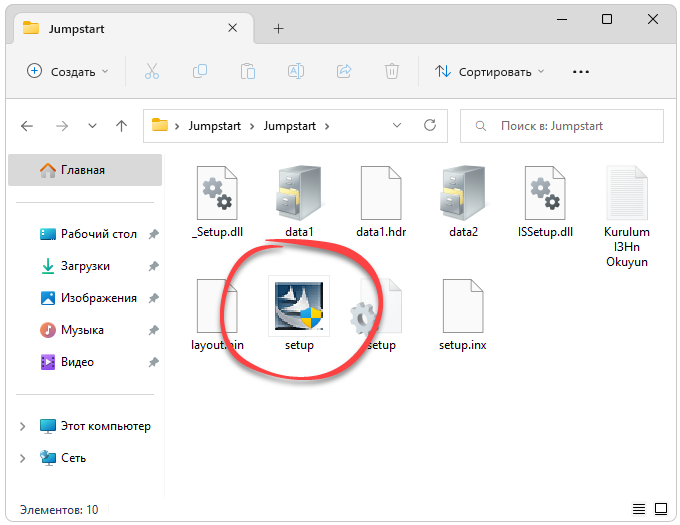680x525 pixels.
Task: Select the ISSetup.dll file
Action: (x=545, y=202)
